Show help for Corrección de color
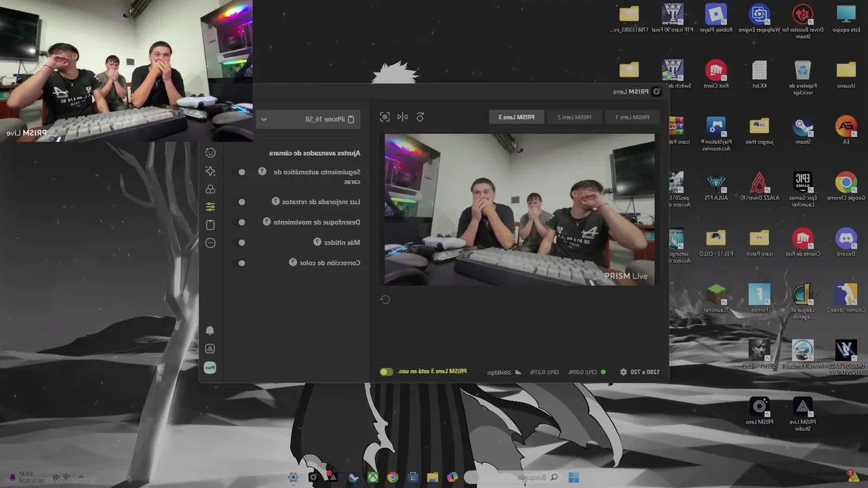868x488 pixels. tap(293, 262)
